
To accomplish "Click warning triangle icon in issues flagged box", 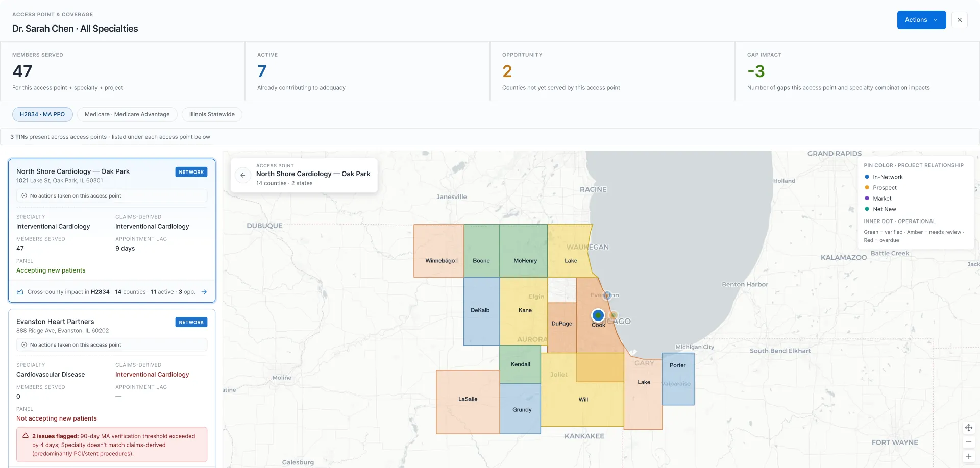I will 25,436.
